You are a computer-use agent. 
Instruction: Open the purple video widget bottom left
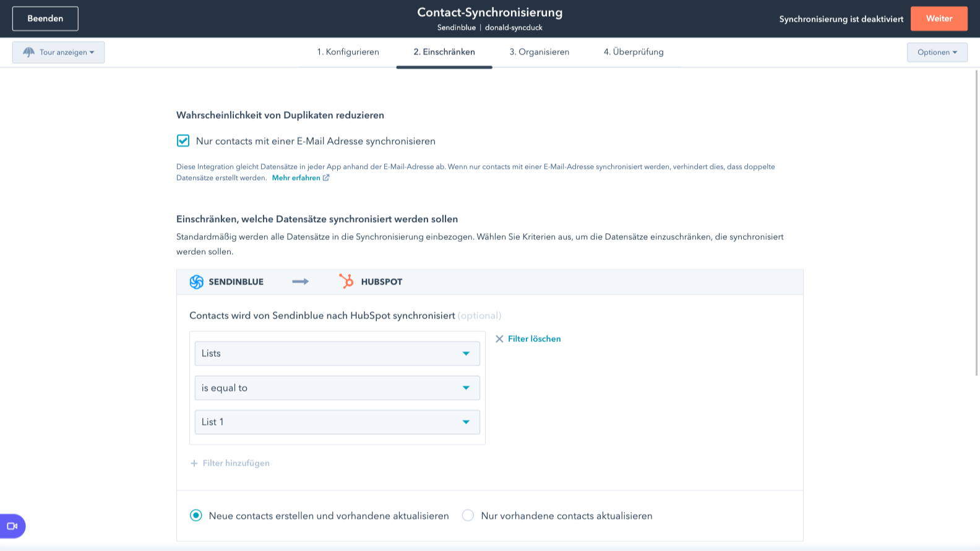11,526
